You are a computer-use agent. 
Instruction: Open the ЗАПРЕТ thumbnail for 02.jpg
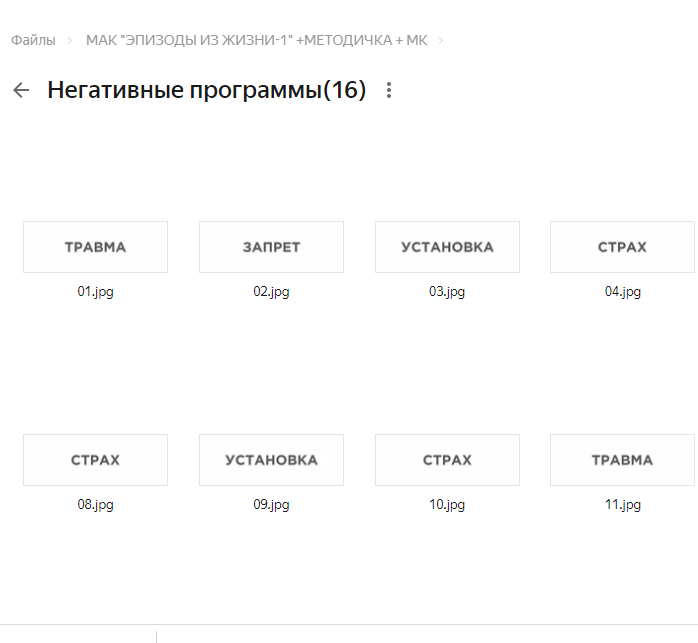click(271, 247)
